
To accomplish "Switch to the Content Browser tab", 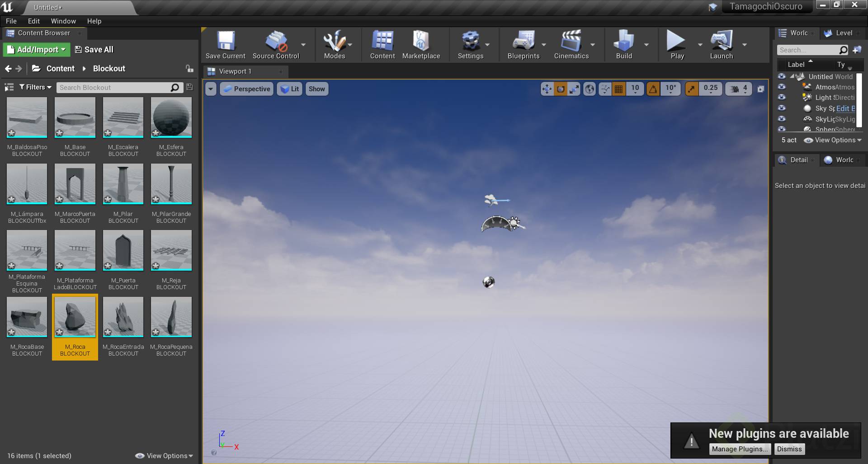I will (44, 33).
